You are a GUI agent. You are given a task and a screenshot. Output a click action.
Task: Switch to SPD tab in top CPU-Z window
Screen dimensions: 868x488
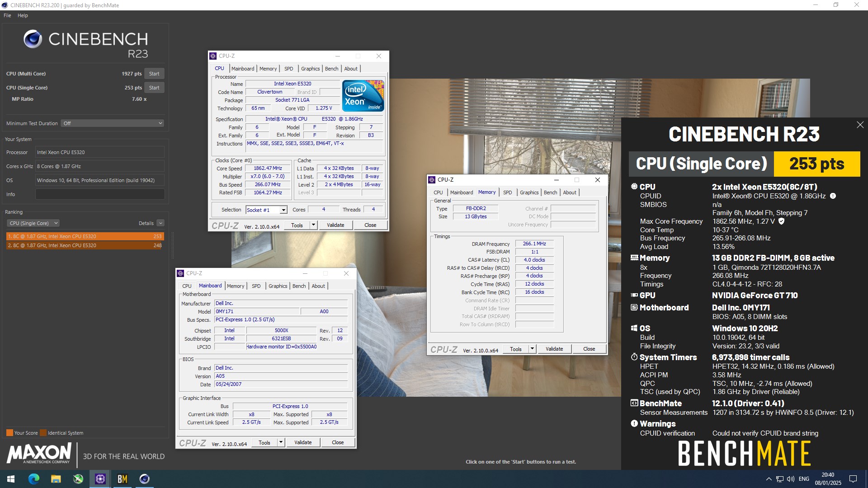coord(289,69)
